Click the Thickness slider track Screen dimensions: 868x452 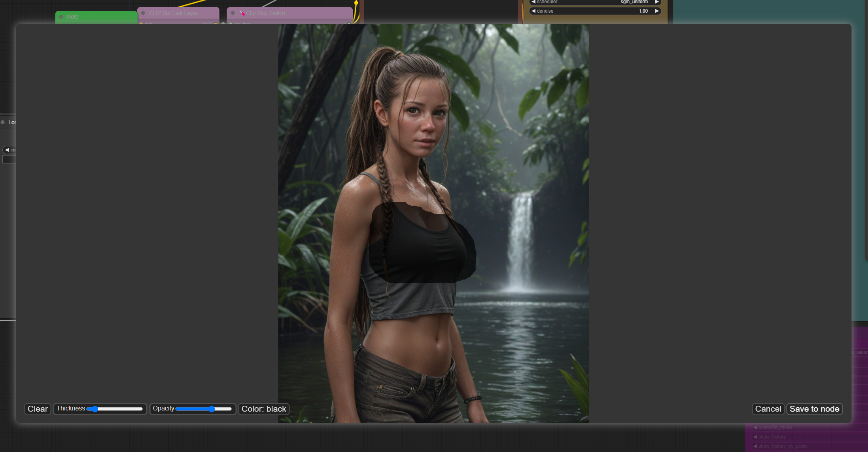(x=119, y=409)
